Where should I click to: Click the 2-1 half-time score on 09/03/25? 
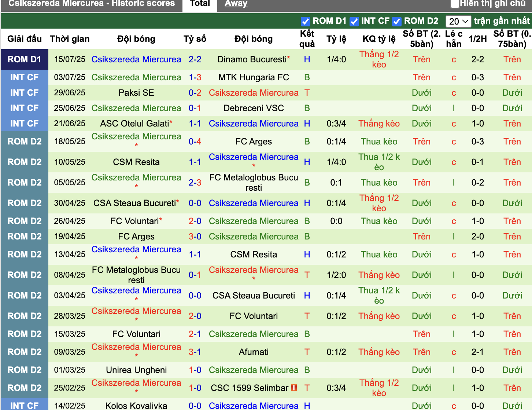coord(478,352)
